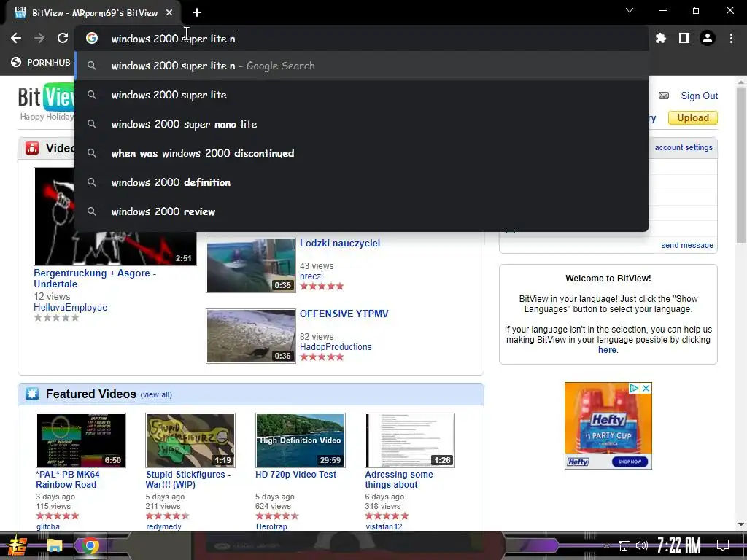The width and height of the screenshot is (747, 560).
Task: Reload the page with refresh icon
Action: click(63, 38)
